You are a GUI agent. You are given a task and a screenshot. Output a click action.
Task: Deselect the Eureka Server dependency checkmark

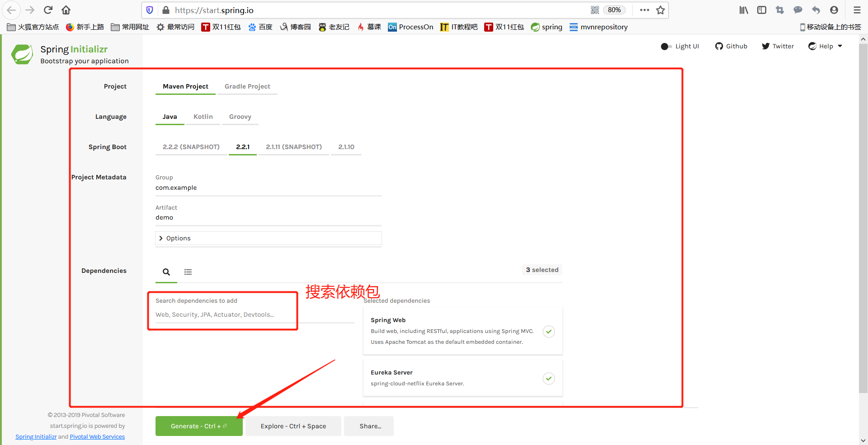(549, 379)
